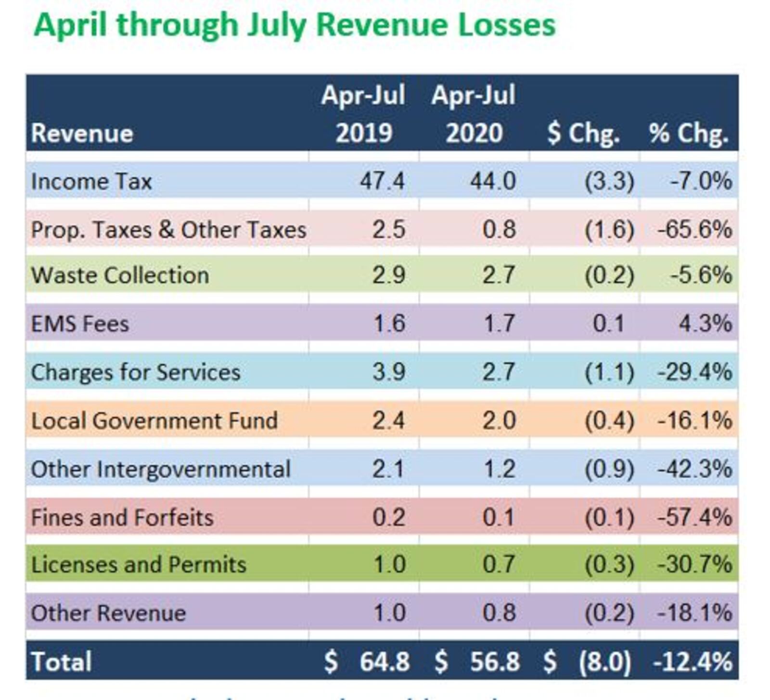770x700 pixels.
Task: Click the percent change -65.6%
Action: pos(695,229)
